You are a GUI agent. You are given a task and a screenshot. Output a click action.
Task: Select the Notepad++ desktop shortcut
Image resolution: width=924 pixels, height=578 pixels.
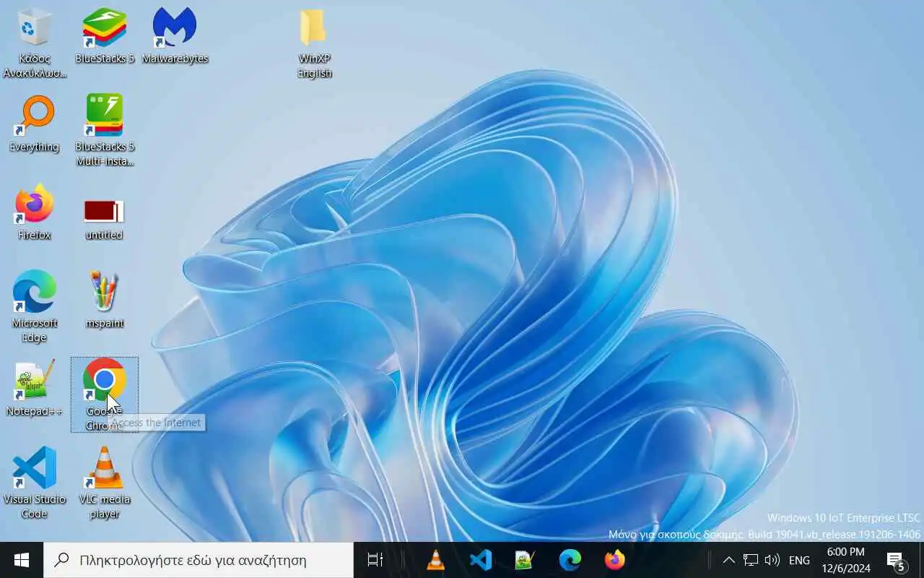coord(35,389)
